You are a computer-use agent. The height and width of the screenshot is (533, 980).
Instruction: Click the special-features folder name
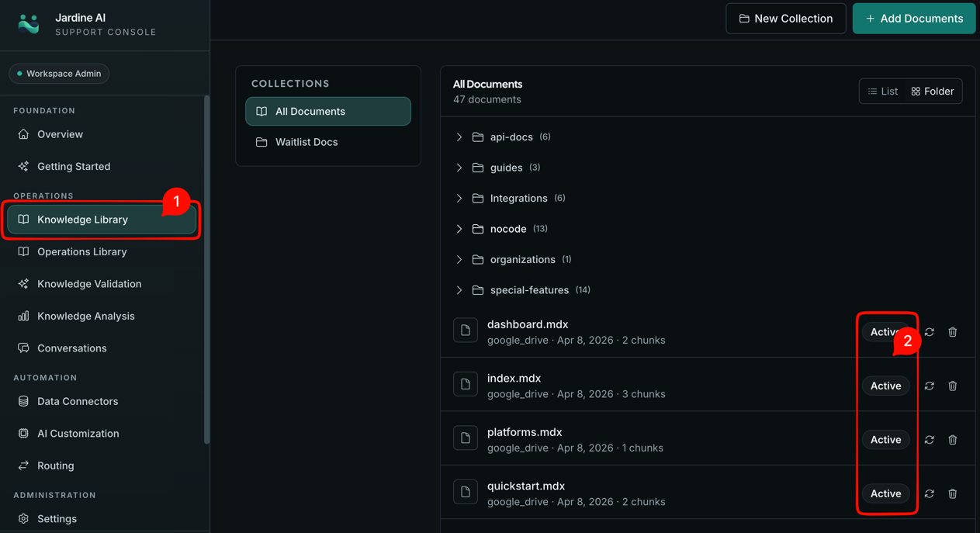[529, 290]
